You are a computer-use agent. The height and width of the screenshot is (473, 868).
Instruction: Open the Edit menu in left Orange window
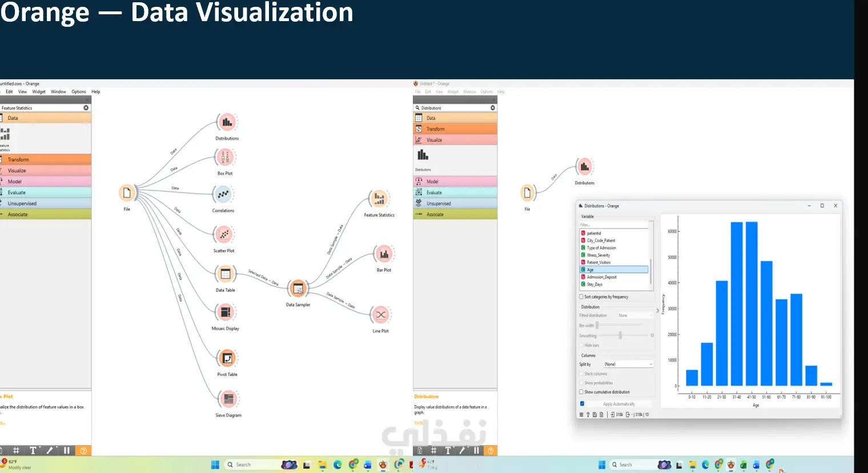point(9,92)
